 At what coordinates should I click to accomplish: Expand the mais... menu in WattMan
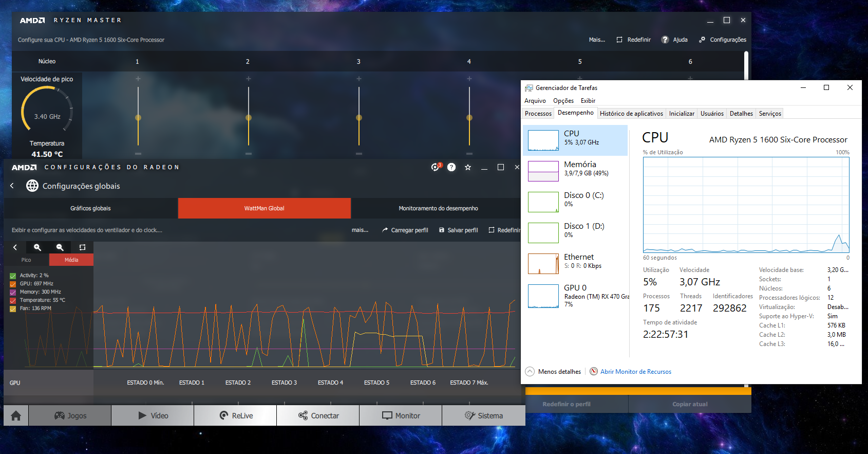pyautogui.click(x=360, y=230)
